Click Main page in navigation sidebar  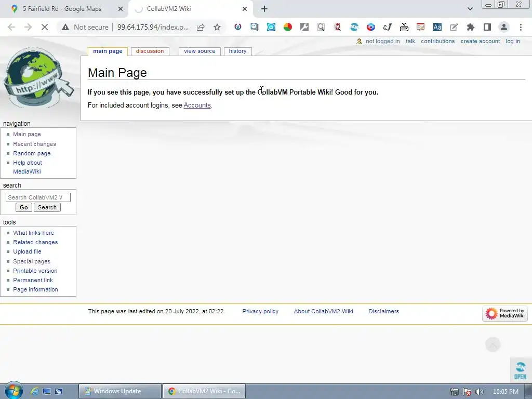27,135
